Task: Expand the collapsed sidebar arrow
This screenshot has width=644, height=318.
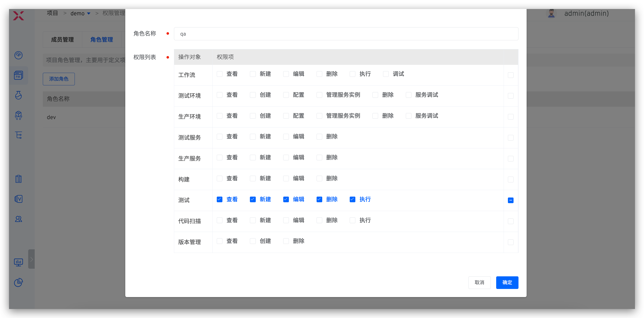Action: (x=32, y=259)
